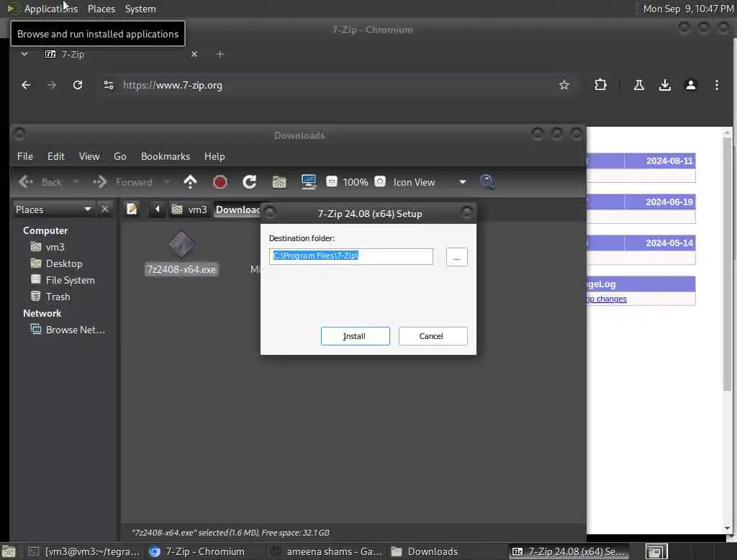Open the System menu in top panel
The width and height of the screenshot is (737, 560).
(x=140, y=9)
